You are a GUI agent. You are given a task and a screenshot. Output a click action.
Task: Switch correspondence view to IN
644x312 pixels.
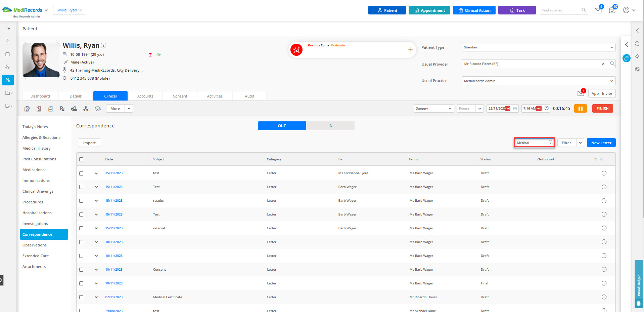point(330,126)
